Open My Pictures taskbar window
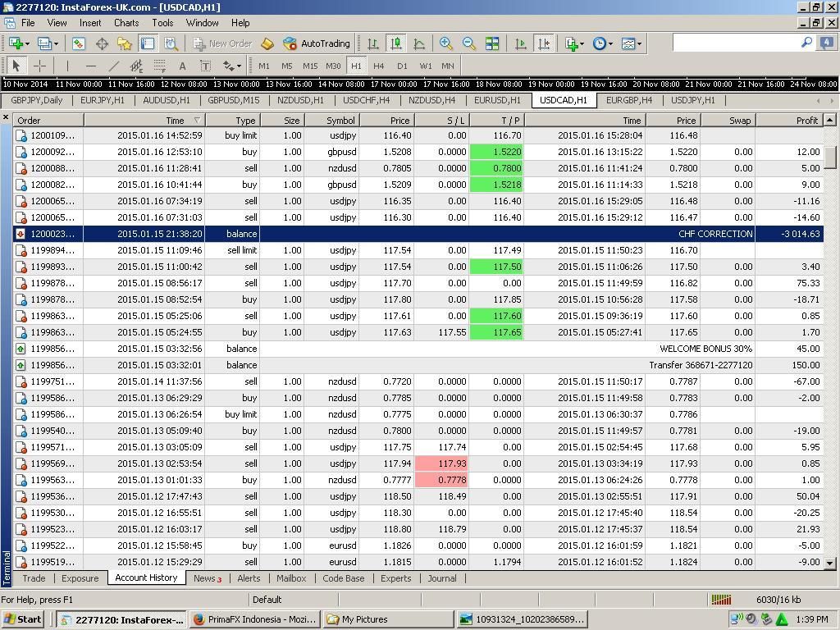 pos(388,619)
